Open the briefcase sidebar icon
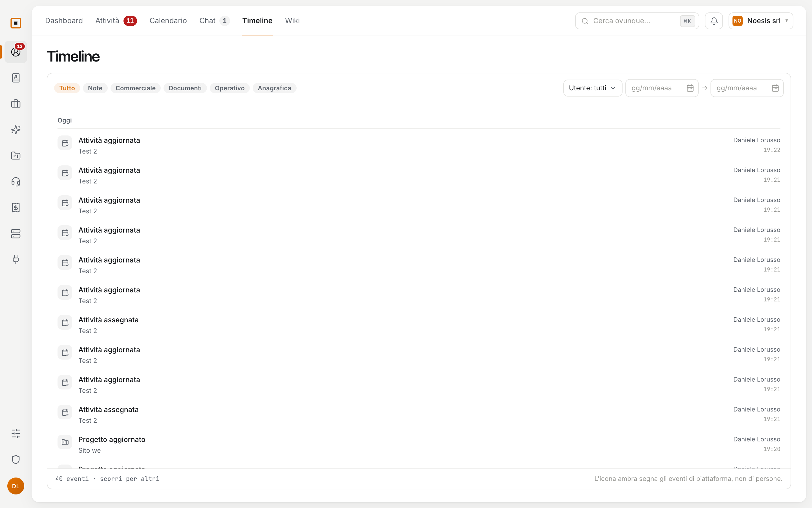Image resolution: width=812 pixels, height=508 pixels. click(16, 104)
